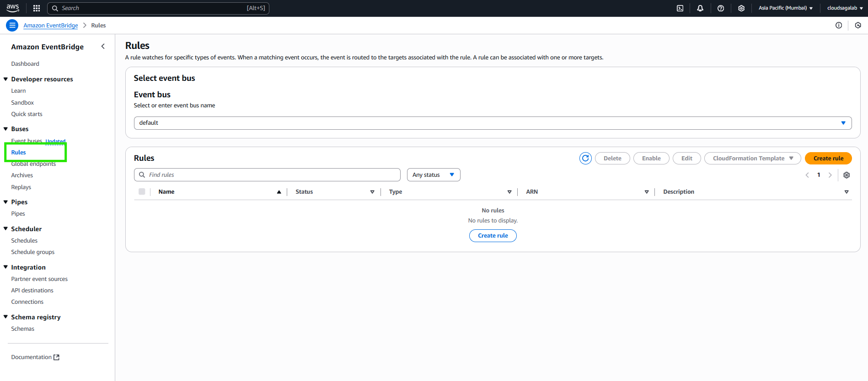Focus the top AWS Search box
Screen dimensions: 868x381
tap(158, 8)
